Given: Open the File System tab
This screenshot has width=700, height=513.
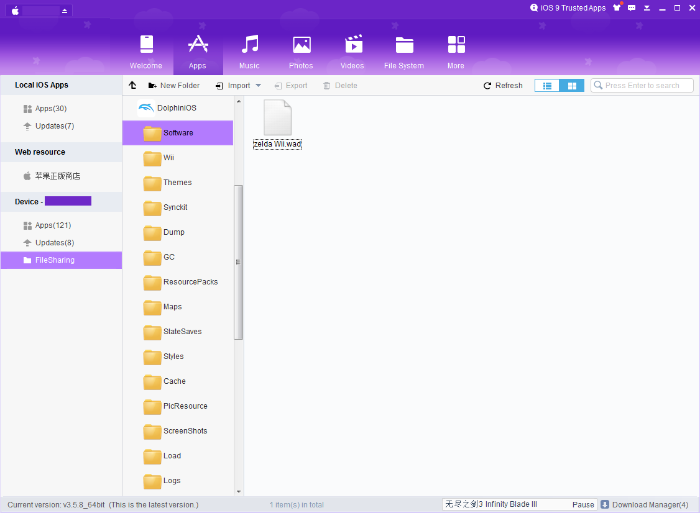Looking at the screenshot, I should [404, 52].
